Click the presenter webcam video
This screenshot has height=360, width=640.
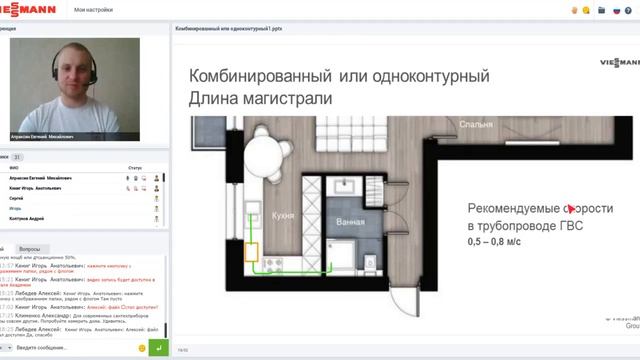[75, 89]
